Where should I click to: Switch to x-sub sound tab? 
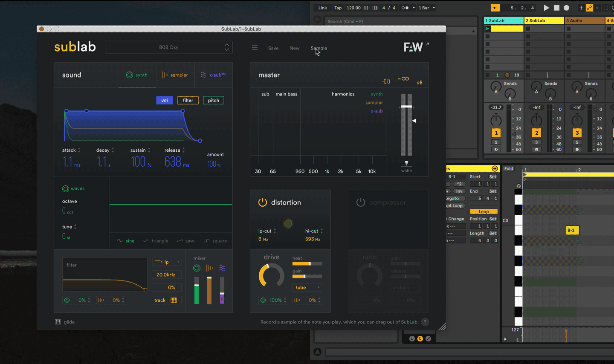point(213,75)
